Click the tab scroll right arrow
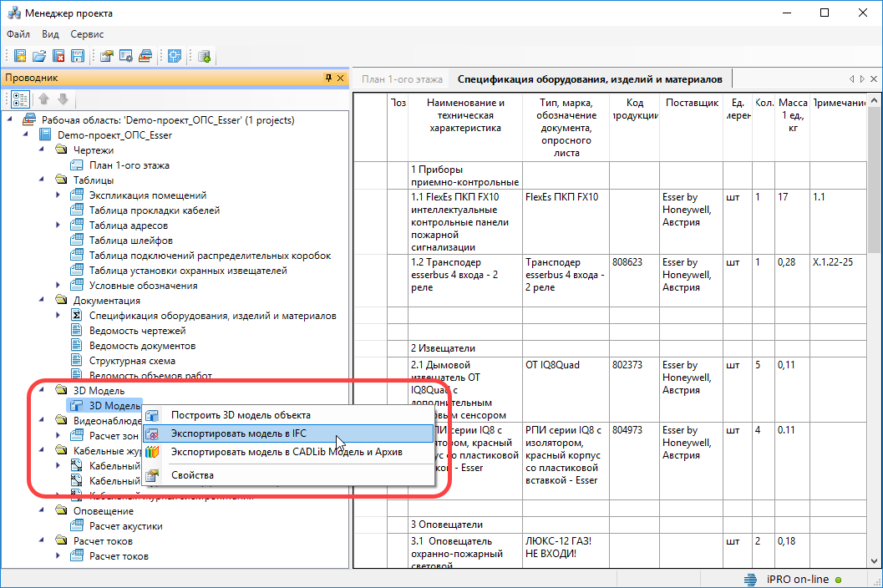This screenshot has width=883, height=588. point(862,79)
